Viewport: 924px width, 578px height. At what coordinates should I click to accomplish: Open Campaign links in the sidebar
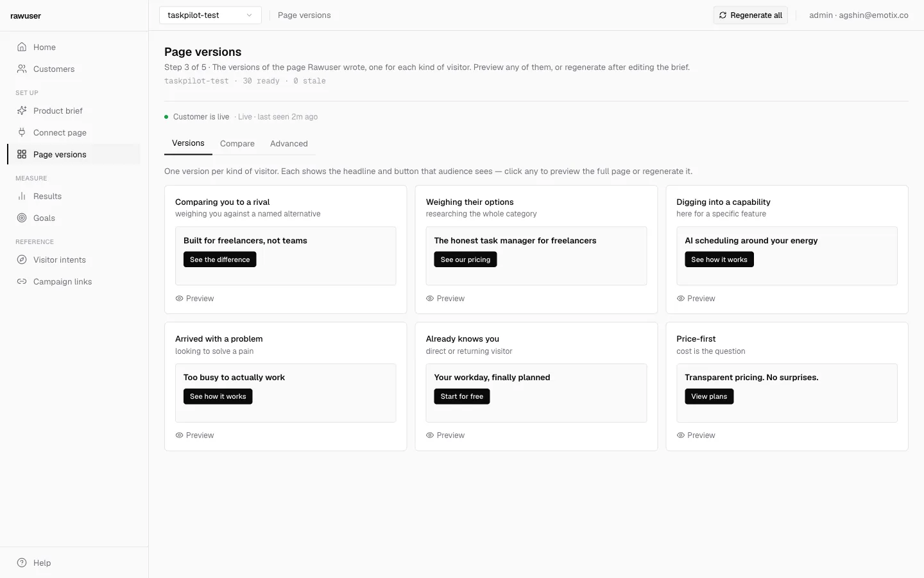(74, 281)
